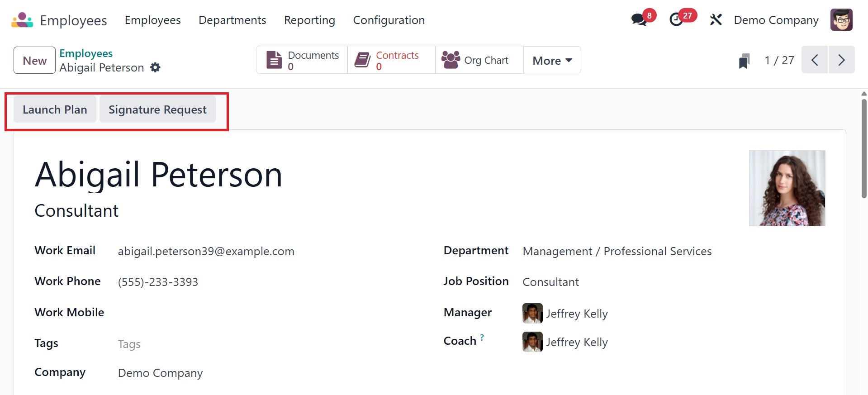
Task: Click the Launch Plan button
Action: pos(55,109)
